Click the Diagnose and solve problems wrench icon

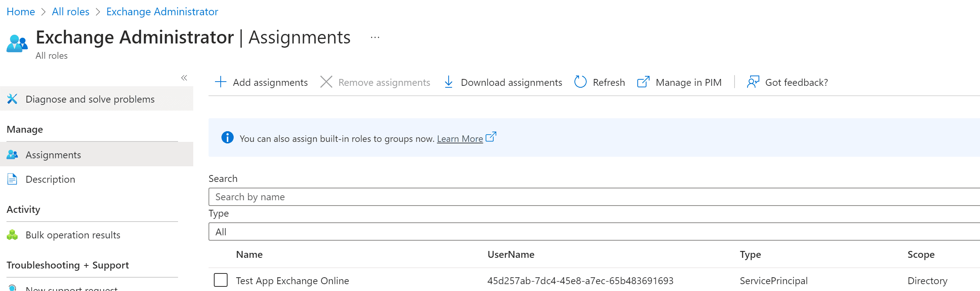pyautogui.click(x=12, y=99)
